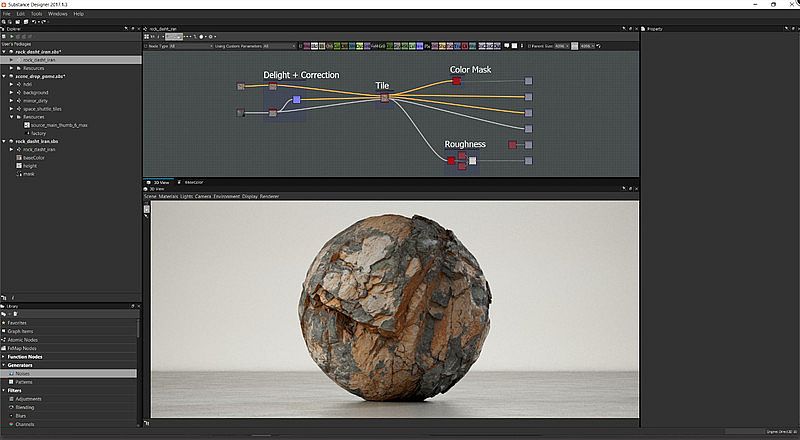Select the red Color Mask node
This screenshot has width=800, height=440.
[457, 81]
